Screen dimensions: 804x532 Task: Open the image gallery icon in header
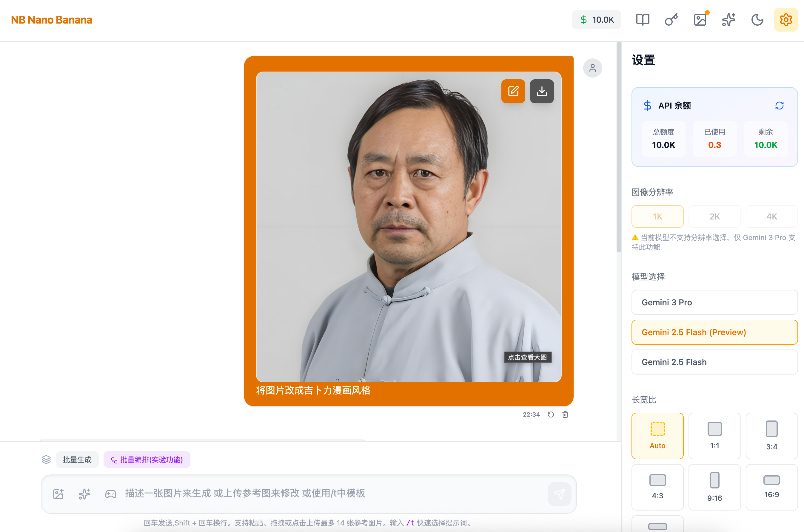click(700, 20)
